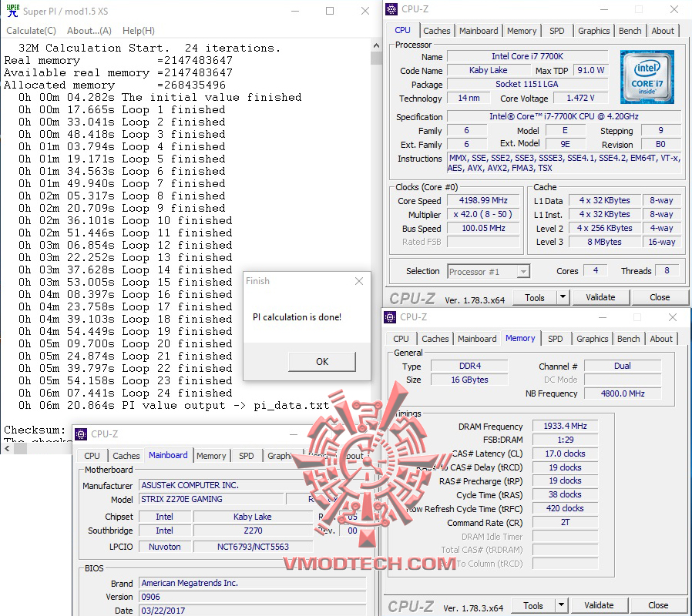Click the motherboard model STRIX Z270E GAMING
Screen dimensions: 692x616
[212, 499]
